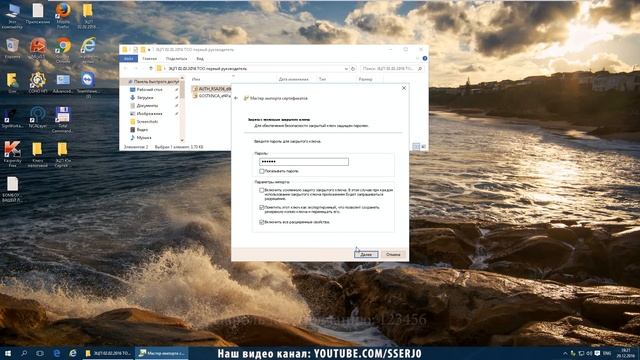Open the TeamViewer desktop shortcut
The image size is (640, 360).
(x=88, y=85)
